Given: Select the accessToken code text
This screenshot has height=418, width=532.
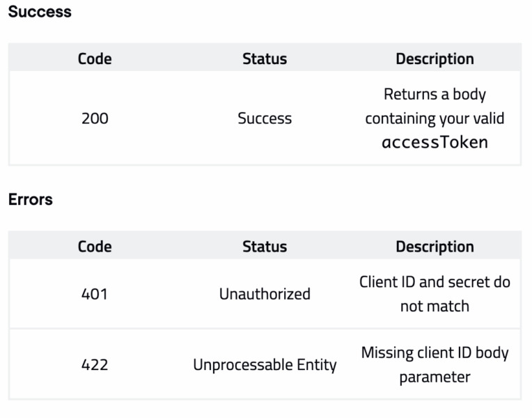Looking at the screenshot, I should [435, 143].
